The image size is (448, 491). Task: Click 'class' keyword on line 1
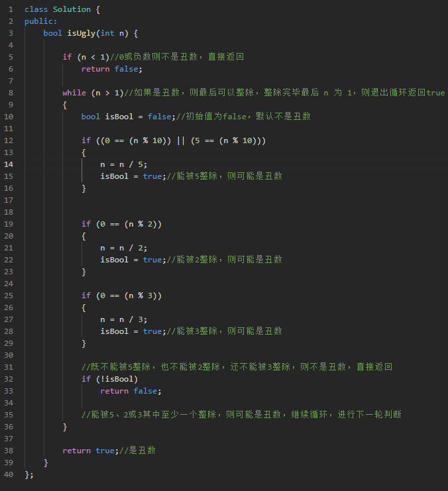click(x=36, y=9)
